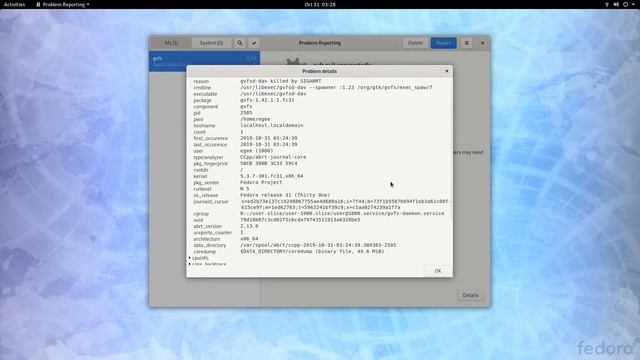Select the first_occurence timestamp value
The width and height of the screenshot is (640, 360).
(x=269, y=138)
